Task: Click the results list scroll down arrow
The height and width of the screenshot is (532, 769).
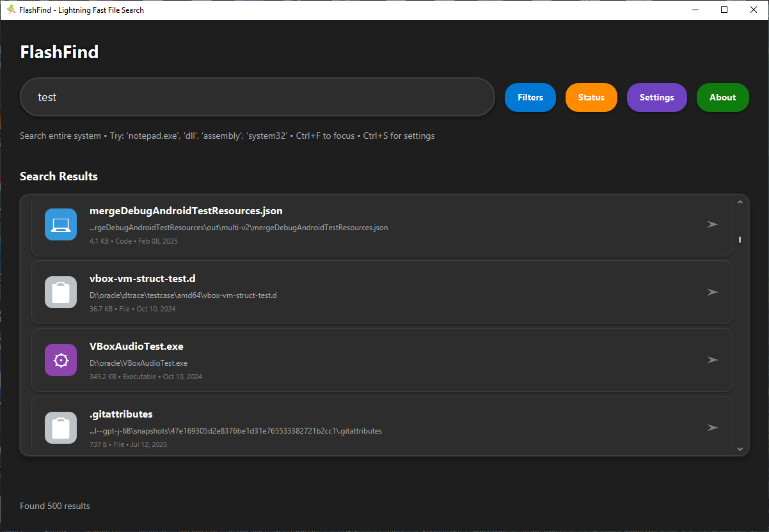Action: point(740,449)
